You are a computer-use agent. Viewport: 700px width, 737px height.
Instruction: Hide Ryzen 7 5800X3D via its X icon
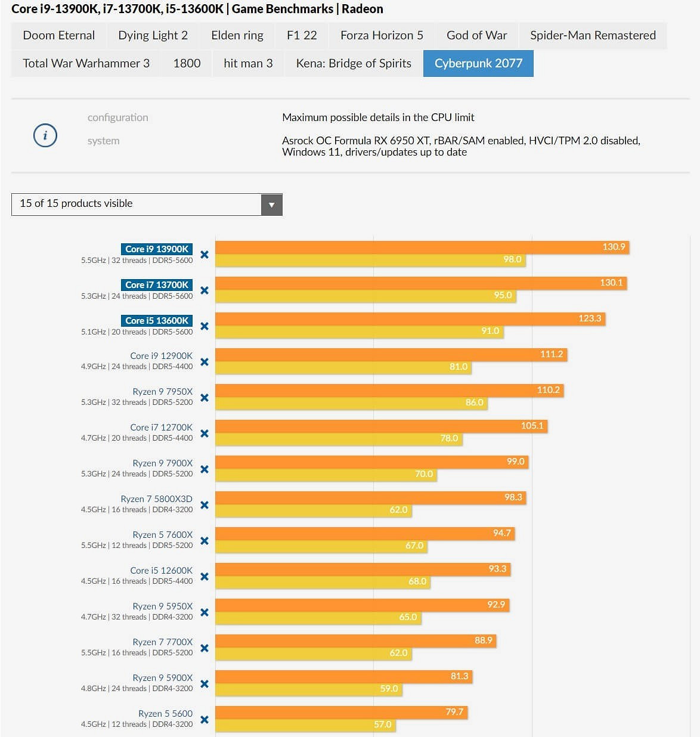205,505
